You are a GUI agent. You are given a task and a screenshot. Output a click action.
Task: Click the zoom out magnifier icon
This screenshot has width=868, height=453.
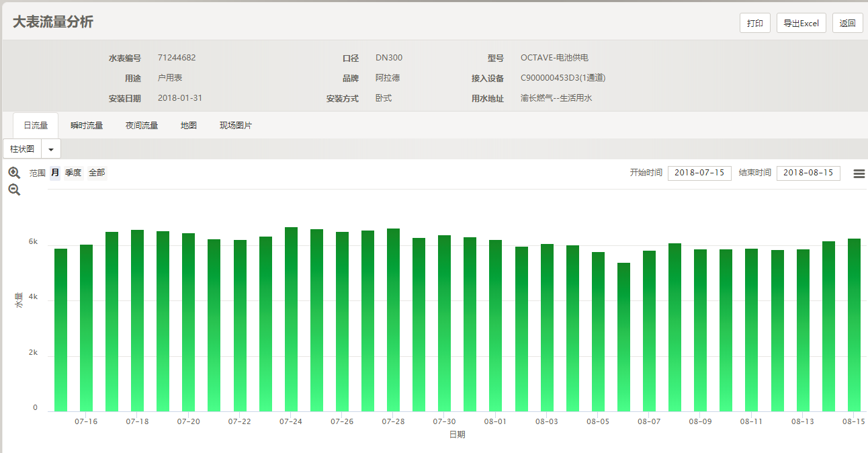pos(14,190)
